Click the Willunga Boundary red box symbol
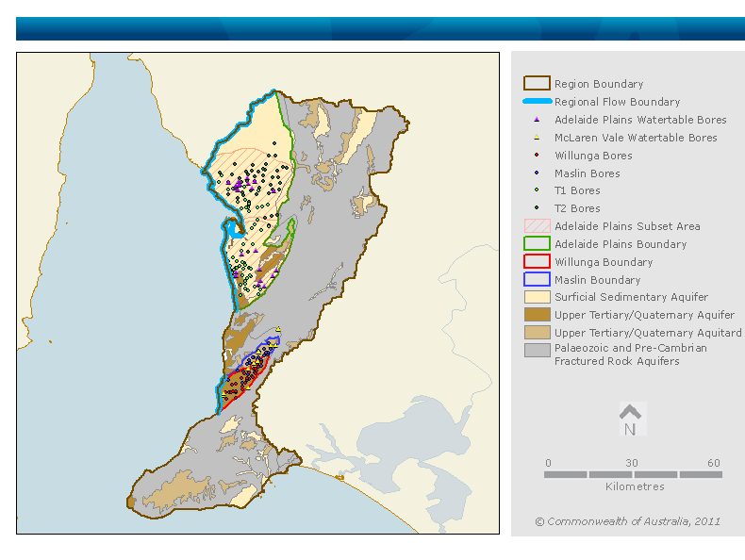 point(537,262)
